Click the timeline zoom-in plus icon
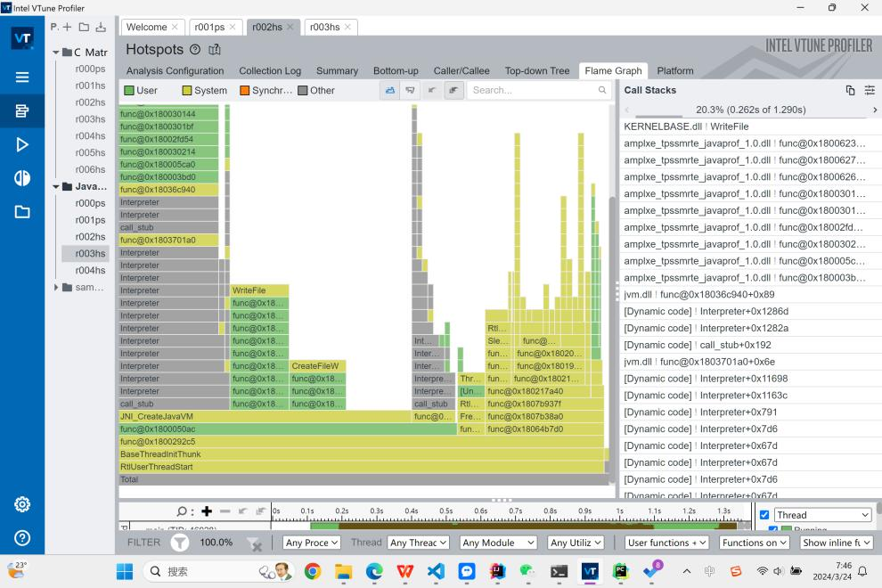 click(207, 510)
